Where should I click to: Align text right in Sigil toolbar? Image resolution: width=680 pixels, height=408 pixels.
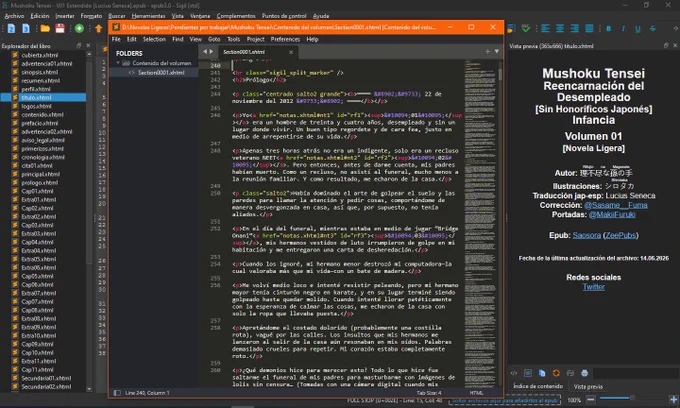tap(575, 29)
